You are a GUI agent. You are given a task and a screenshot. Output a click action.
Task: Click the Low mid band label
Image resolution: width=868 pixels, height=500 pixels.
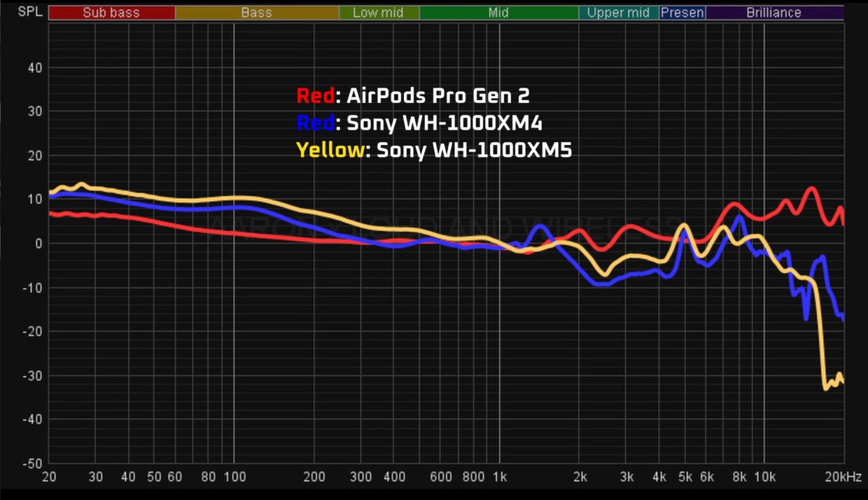point(378,13)
